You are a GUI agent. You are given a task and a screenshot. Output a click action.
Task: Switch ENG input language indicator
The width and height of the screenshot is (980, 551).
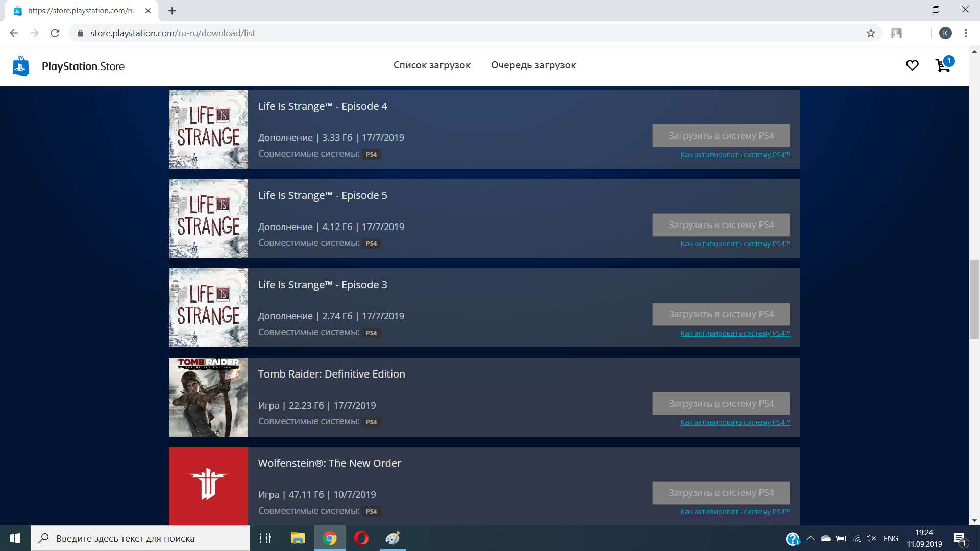pos(891,538)
